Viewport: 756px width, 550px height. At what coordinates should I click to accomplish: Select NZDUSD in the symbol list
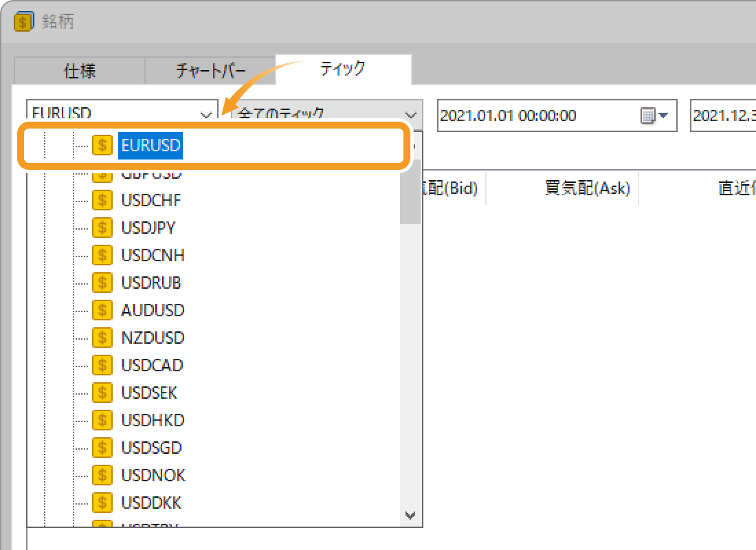(x=153, y=338)
